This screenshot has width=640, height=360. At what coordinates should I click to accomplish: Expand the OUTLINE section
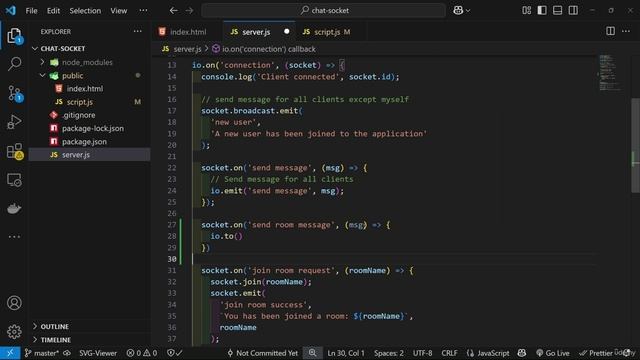(x=54, y=327)
